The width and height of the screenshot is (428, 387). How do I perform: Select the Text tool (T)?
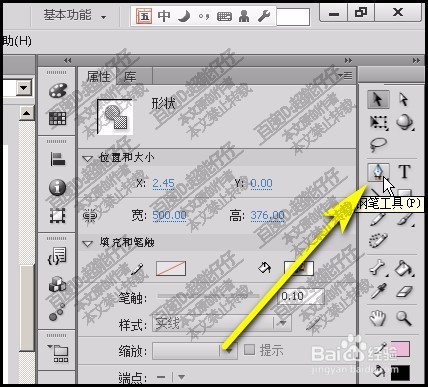[x=404, y=172]
